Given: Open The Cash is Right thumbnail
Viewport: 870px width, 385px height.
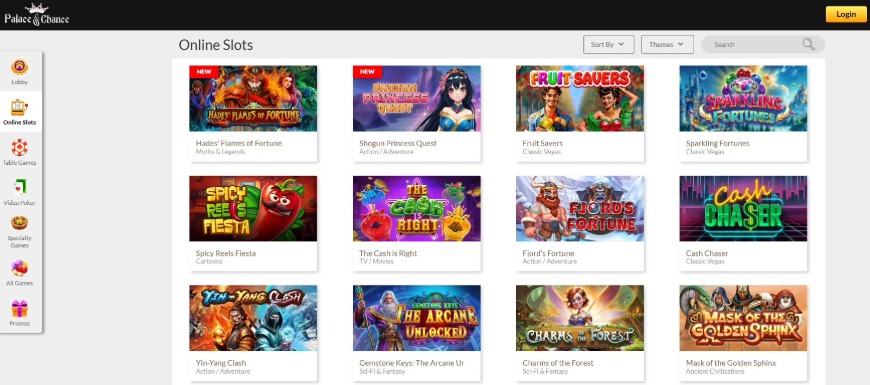Looking at the screenshot, I should [x=417, y=209].
